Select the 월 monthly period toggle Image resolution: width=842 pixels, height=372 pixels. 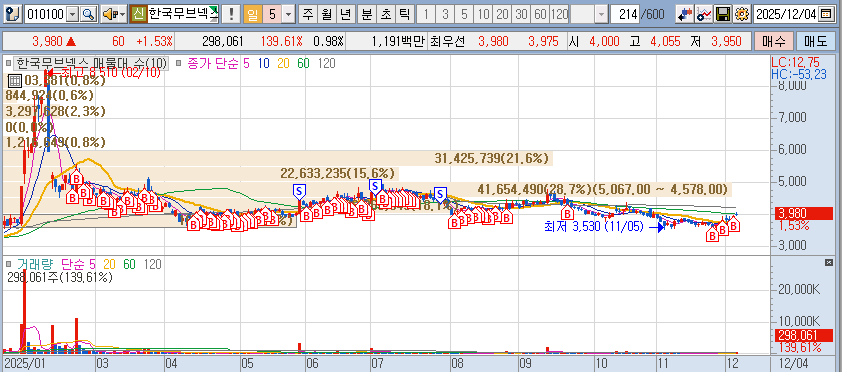pos(326,14)
